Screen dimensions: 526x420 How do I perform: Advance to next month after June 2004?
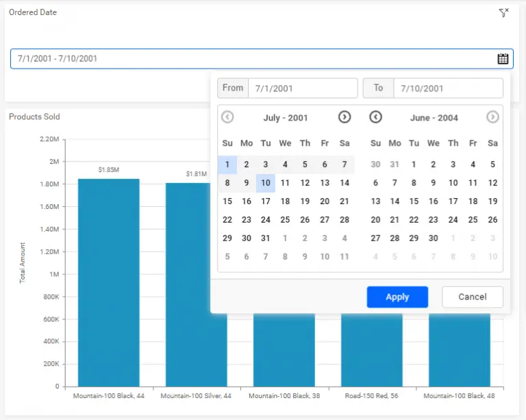492,117
